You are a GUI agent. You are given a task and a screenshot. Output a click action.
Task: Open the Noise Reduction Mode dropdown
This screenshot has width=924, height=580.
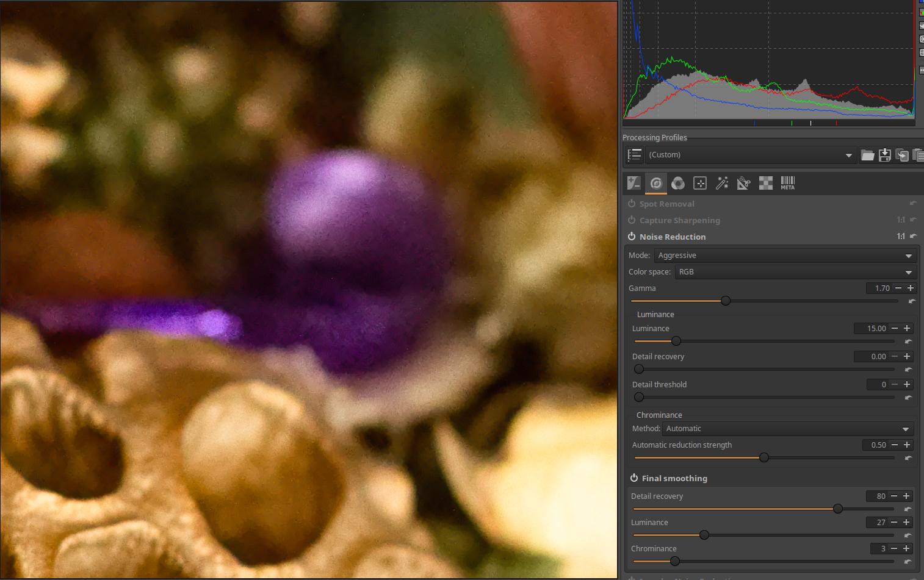785,256
